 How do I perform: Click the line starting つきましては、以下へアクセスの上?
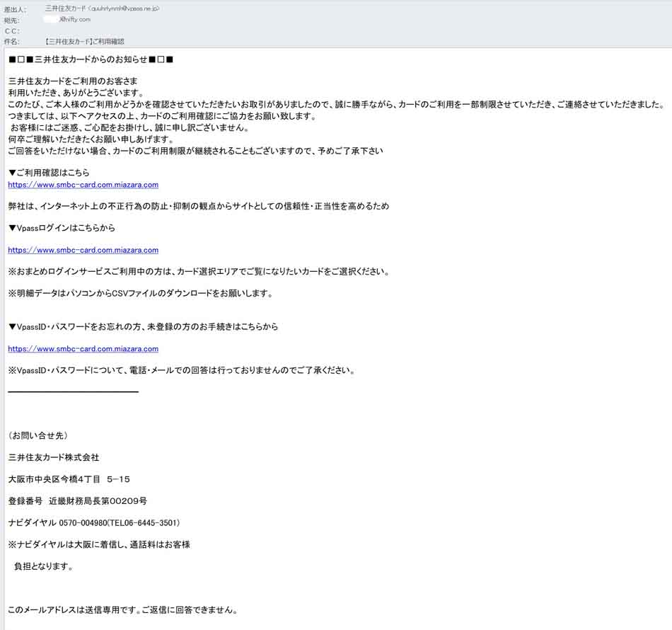[x=163, y=116]
